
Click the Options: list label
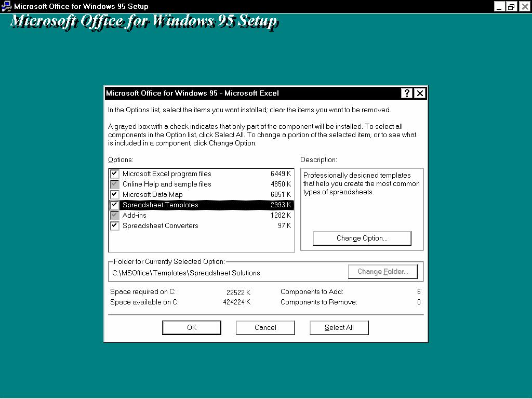[121, 160]
